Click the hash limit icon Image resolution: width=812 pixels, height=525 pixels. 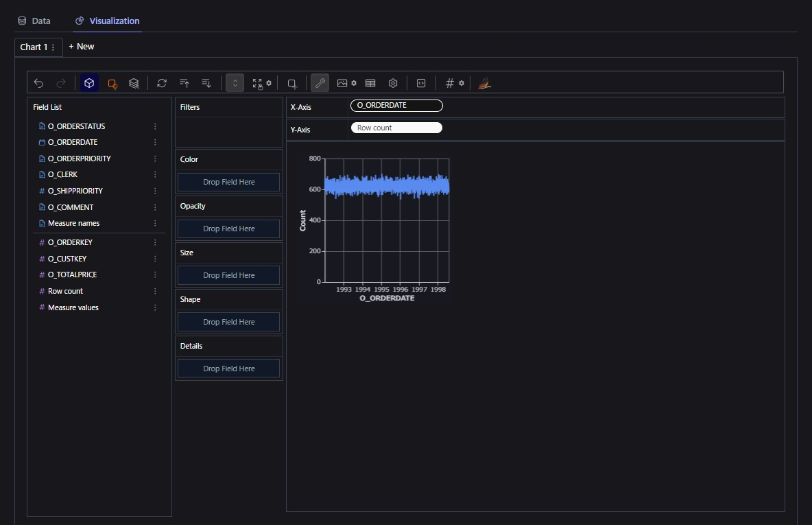449,83
